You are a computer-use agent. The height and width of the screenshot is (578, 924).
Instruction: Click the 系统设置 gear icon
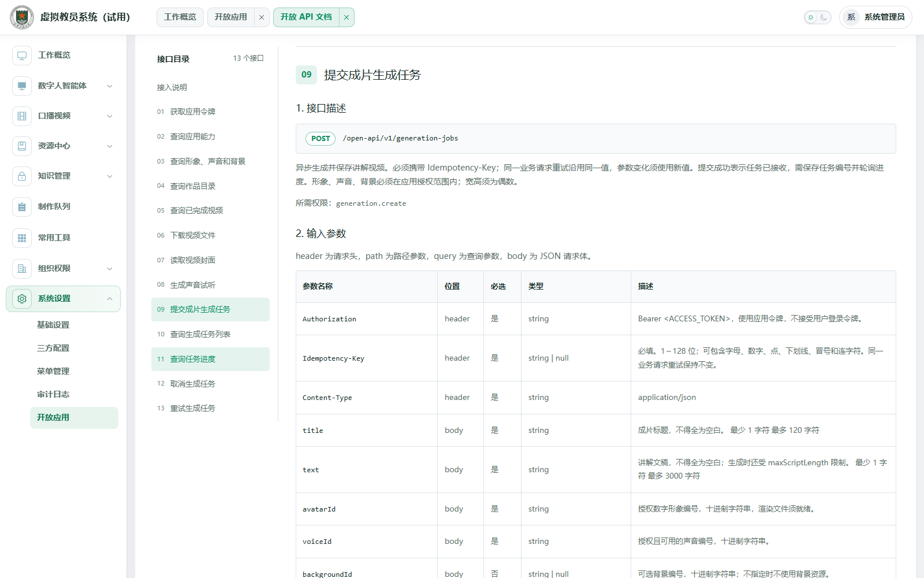(x=22, y=299)
